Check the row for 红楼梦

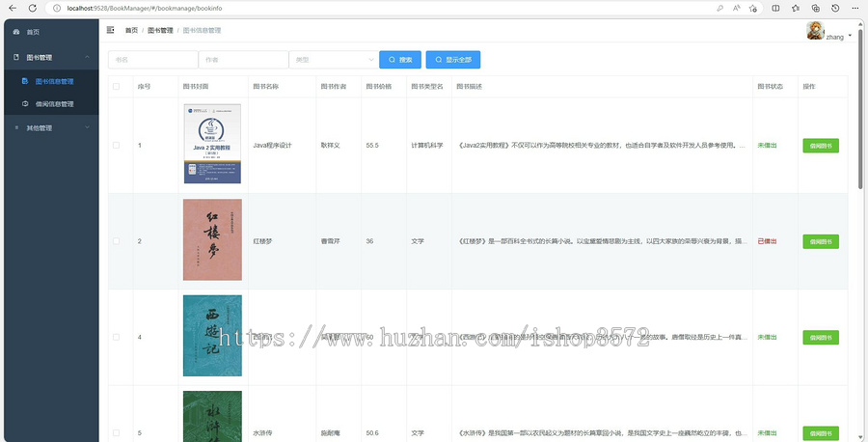pyautogui.click(x=117, y=241)
